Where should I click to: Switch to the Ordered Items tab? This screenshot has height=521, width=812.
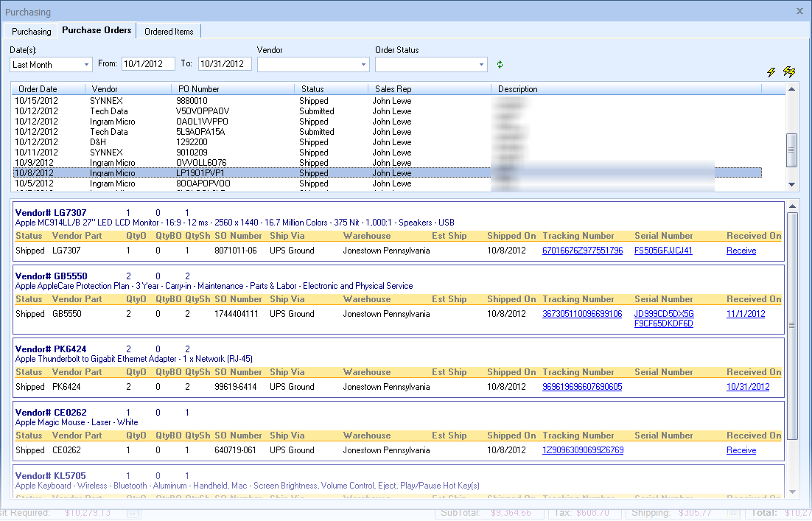point(169,32)
